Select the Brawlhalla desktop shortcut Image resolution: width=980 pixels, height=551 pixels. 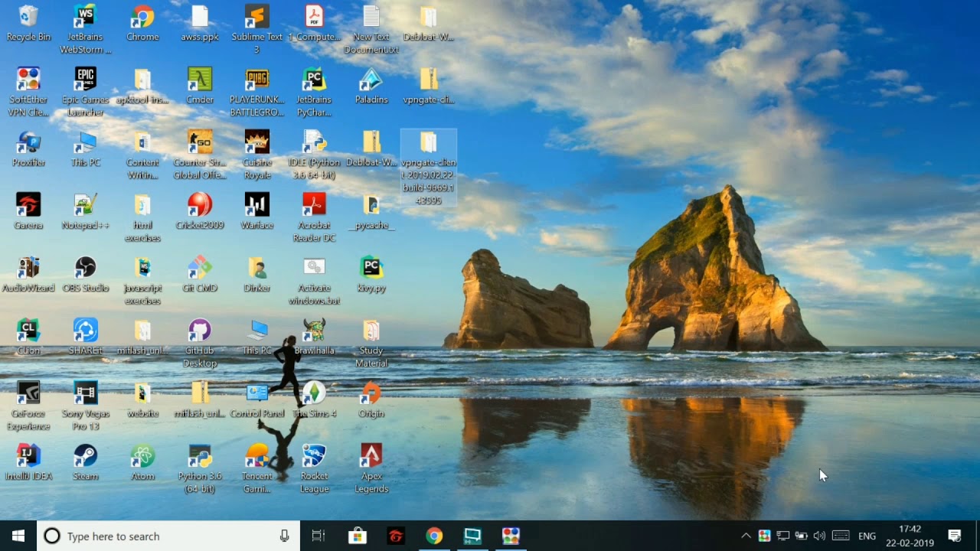pos(314,337)
